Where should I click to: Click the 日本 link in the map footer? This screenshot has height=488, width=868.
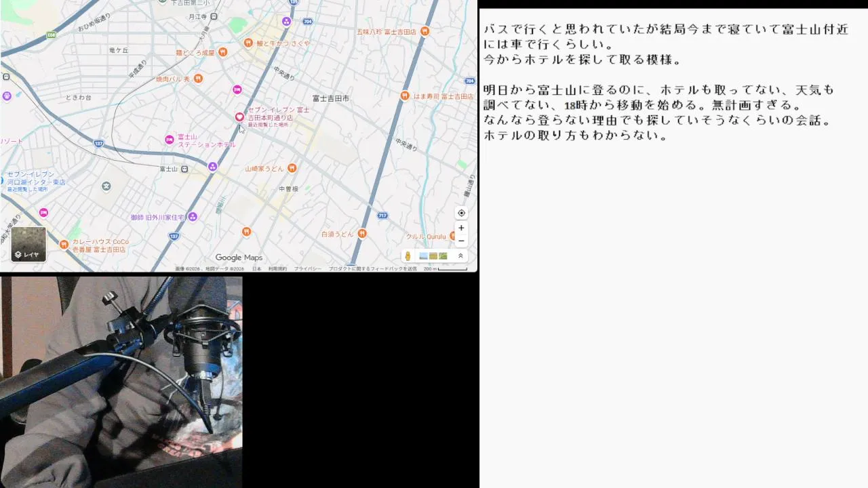pos(257,269)
